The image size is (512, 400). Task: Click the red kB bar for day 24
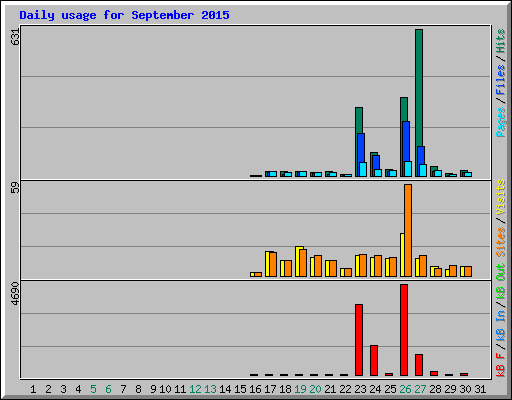[374, 361]
